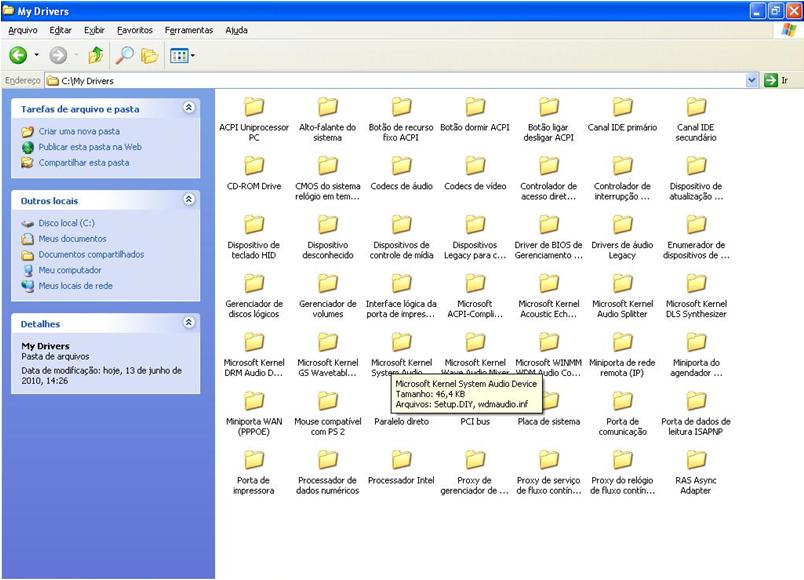Expand the address bar dropdown arrow

(x=752, y=80)
